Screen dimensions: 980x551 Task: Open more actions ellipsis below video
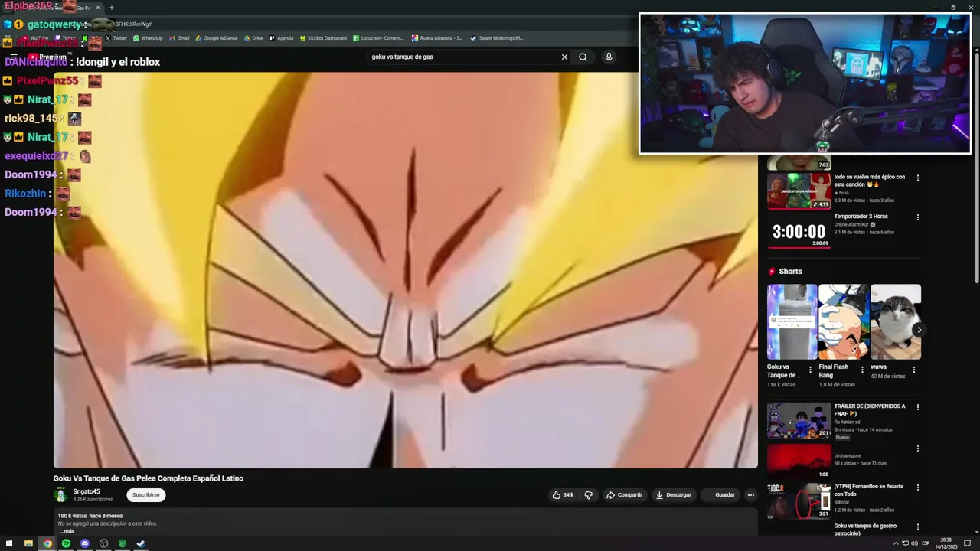750,495
